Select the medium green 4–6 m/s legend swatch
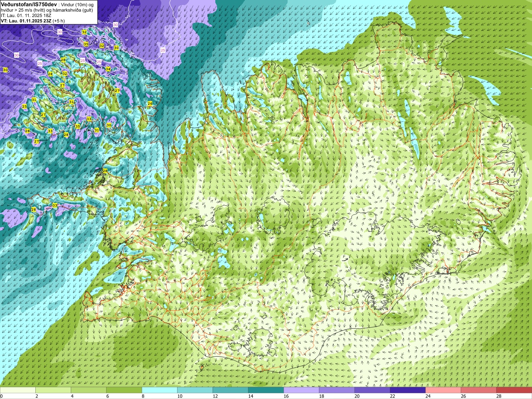This screenshot has height=399, width=532. pos(89,390)
